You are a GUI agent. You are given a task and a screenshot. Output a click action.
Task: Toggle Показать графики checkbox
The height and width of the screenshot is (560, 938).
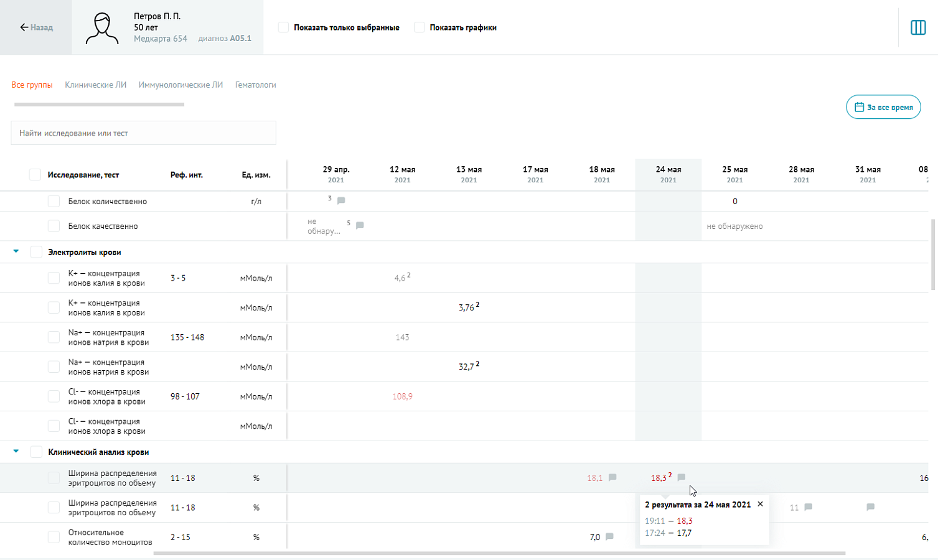420,27
